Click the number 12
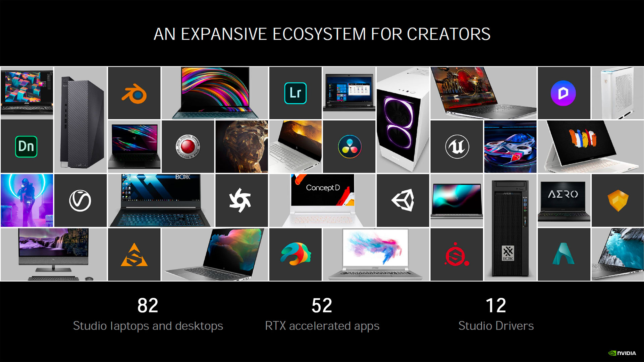This screenshot has height=362, width=644. [496, 306]
